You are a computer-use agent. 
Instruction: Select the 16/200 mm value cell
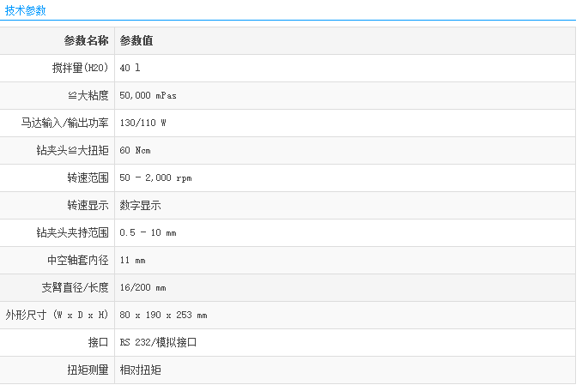(143, 287)
